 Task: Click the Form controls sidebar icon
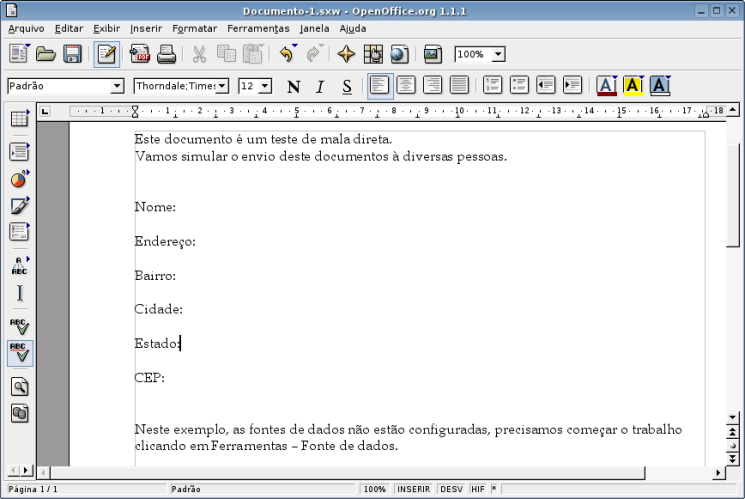[x=19, y=232]
